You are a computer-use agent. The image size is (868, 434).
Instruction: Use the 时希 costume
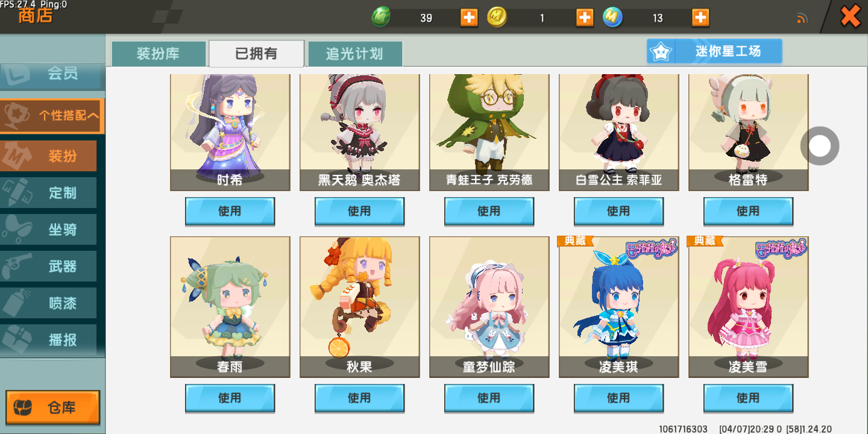click(x=230, y=211)
